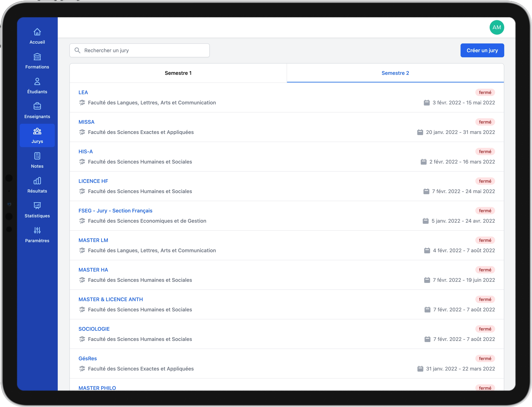
Task: Open the LICENCE HF jury
Action: (93, 181)
